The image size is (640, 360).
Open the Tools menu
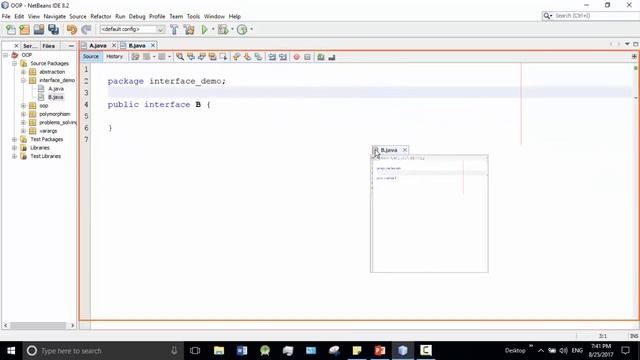[x=193, y=16]
